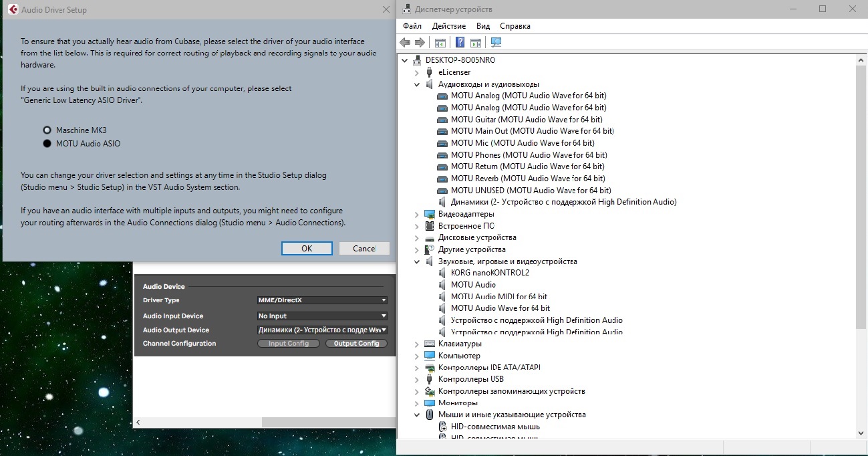The image size is (868, 456).
Task: Click the mouse icon beside Мыши и иные указывающие устройства
Action: click(430, 415)
